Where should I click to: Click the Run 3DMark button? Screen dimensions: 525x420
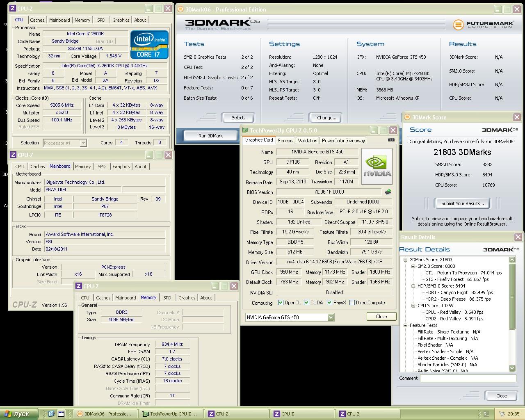coord(210,135)
